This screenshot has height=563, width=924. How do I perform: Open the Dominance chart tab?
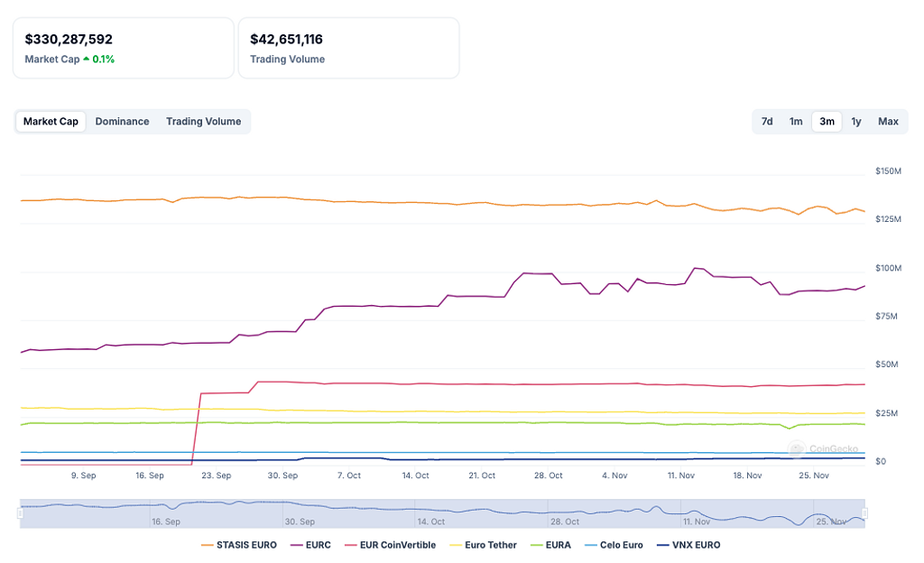[122, 122]
